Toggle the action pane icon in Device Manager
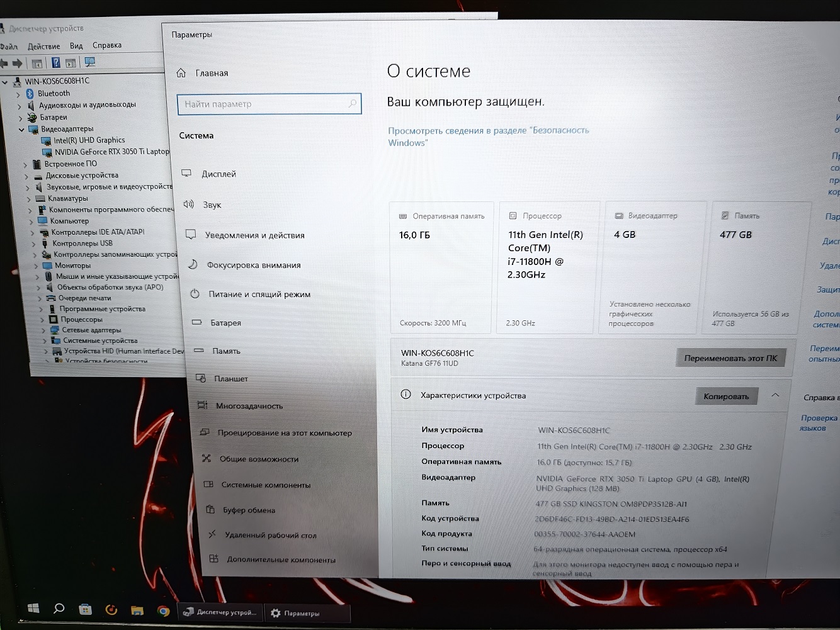Image resolution: width=840 pixels, height=630 pixels. point(71,63)
